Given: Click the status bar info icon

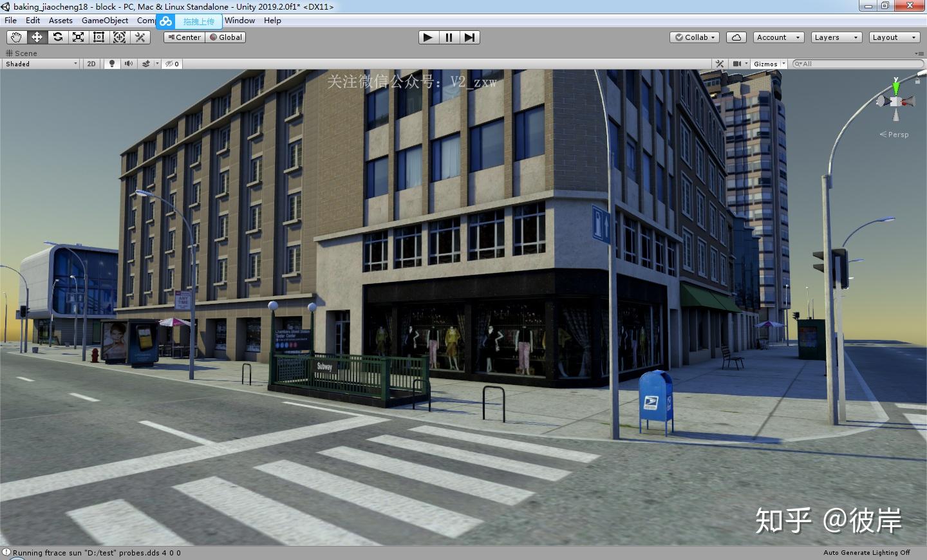Looking at the screenshot, I should point(6,552).
